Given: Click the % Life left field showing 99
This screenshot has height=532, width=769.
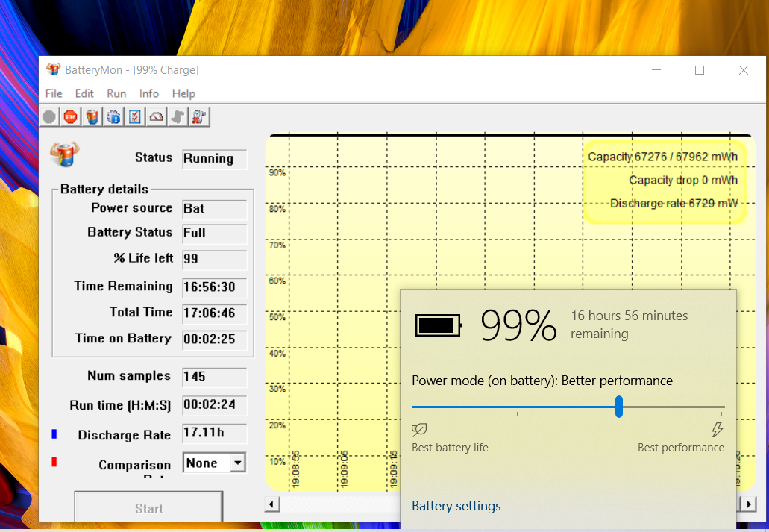Looking at the screenshot, I should coord(214,260).
